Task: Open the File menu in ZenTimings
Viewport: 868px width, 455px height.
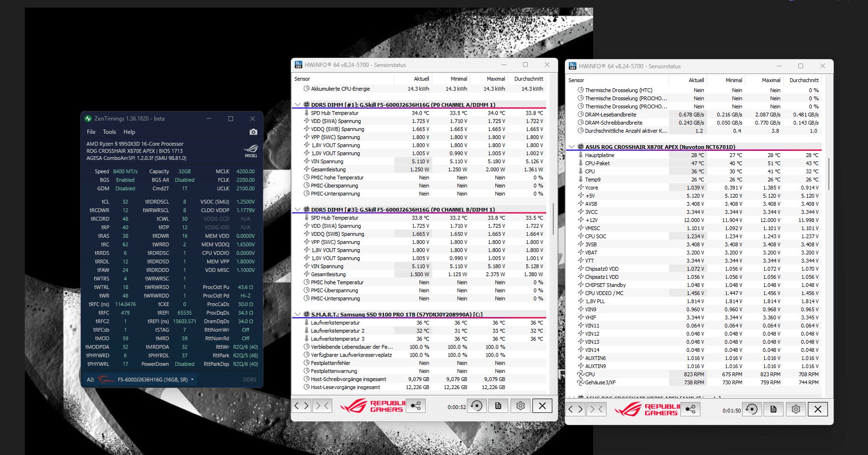Action: pos(91,132)
